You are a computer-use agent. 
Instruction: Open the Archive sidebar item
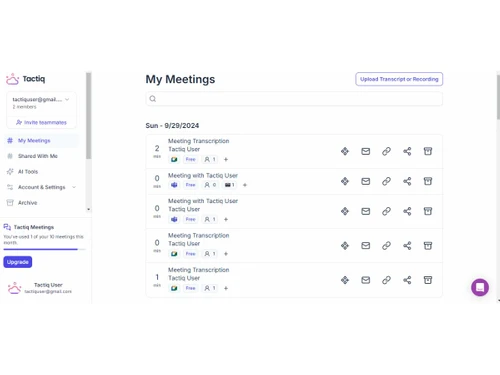(x=27, y=203)
